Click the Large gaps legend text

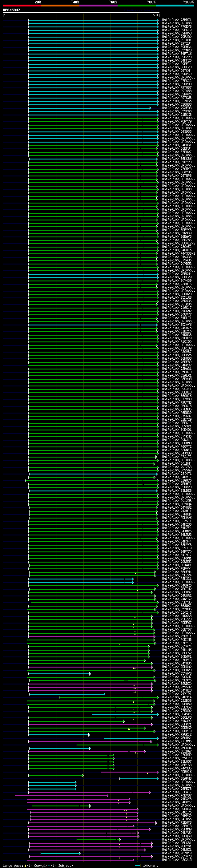[38, 865]
